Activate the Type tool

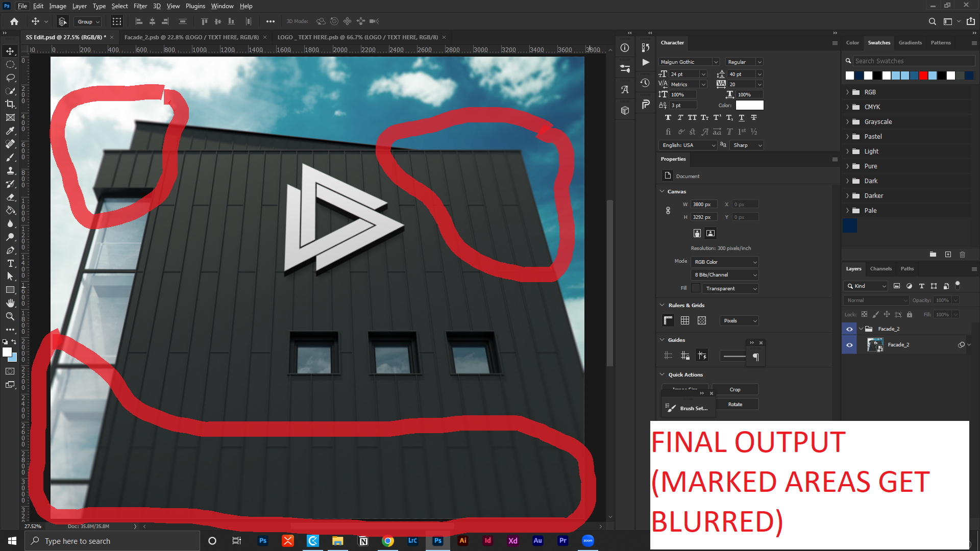pos(10,264)
